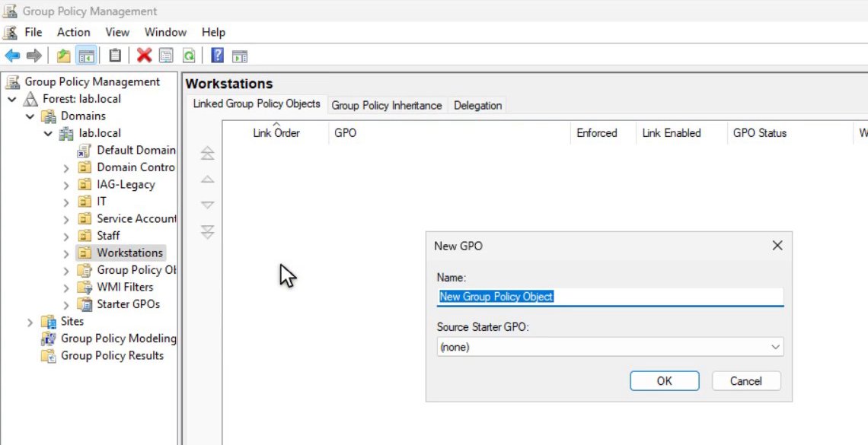Click the clipboard toolbar icon
Screen dimensions: 868x445
tap(114, 56)
